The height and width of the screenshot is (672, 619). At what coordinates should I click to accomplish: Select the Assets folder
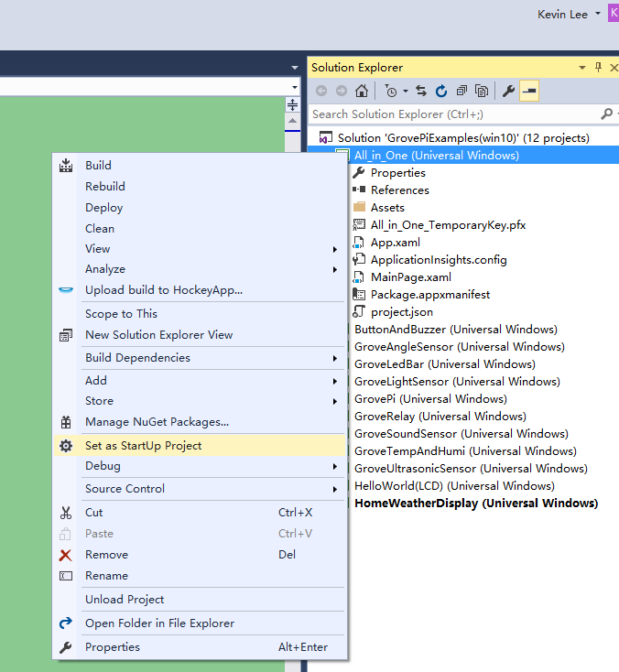387,208
